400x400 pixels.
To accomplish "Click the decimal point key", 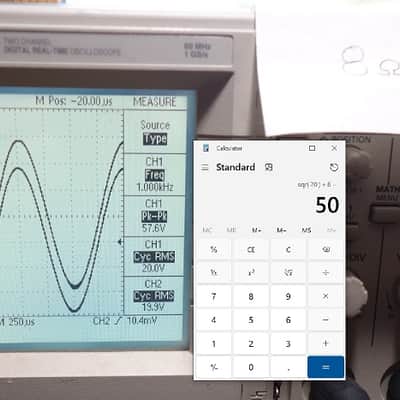I will (x=288, y=367).
